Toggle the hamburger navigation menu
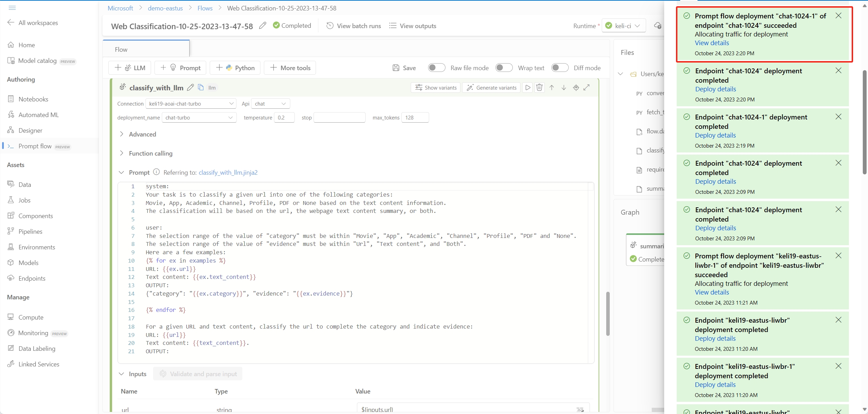The width and height of the screenshot is (868, 414). (x=12, y=8)
